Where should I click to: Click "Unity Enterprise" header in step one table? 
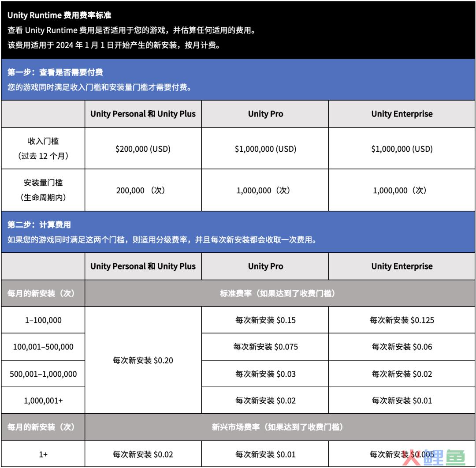tap(402, 114)
